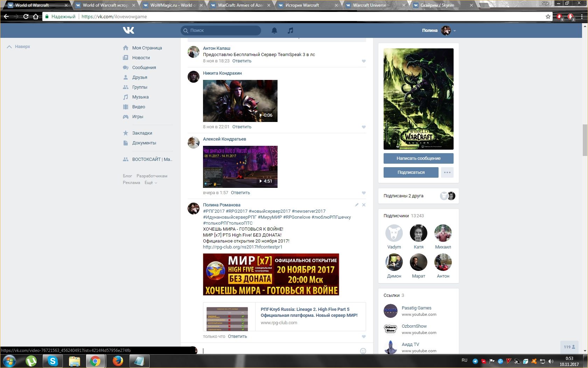Open Skype from the taskbar
Image resolution: width=588 pixels, height=368 pixels.
pos(53,361)
